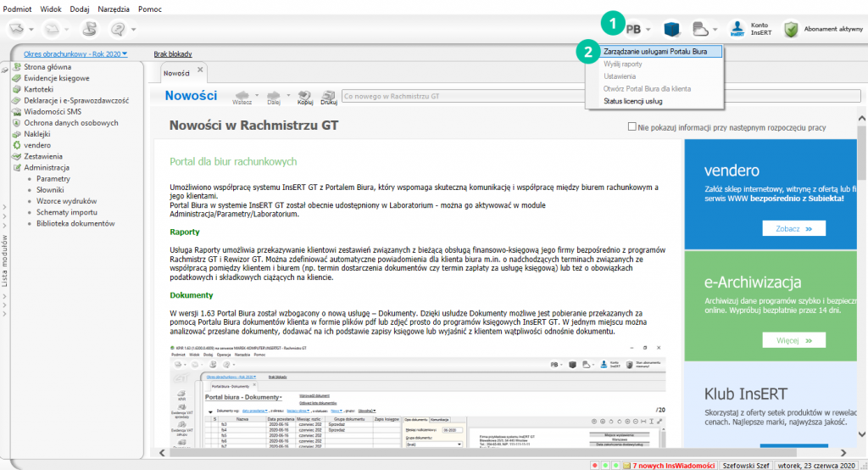
Task: Click the Wiadomości SMS module icon
Action: coord(17,111)
